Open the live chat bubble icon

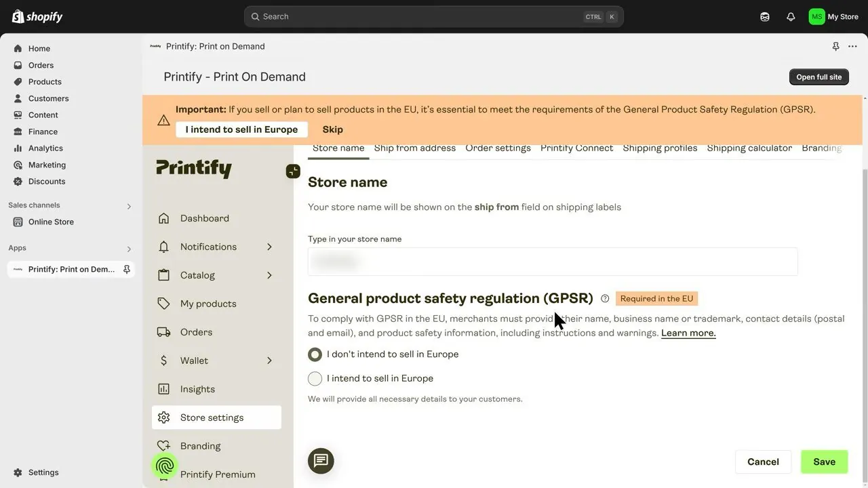coord(321,462)
